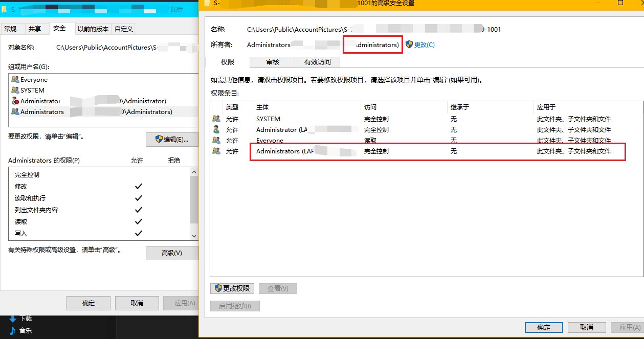Click the icon of the Administrators permission entry
Image resolution: width=644 pixels, height=339 pixels.
216,151
